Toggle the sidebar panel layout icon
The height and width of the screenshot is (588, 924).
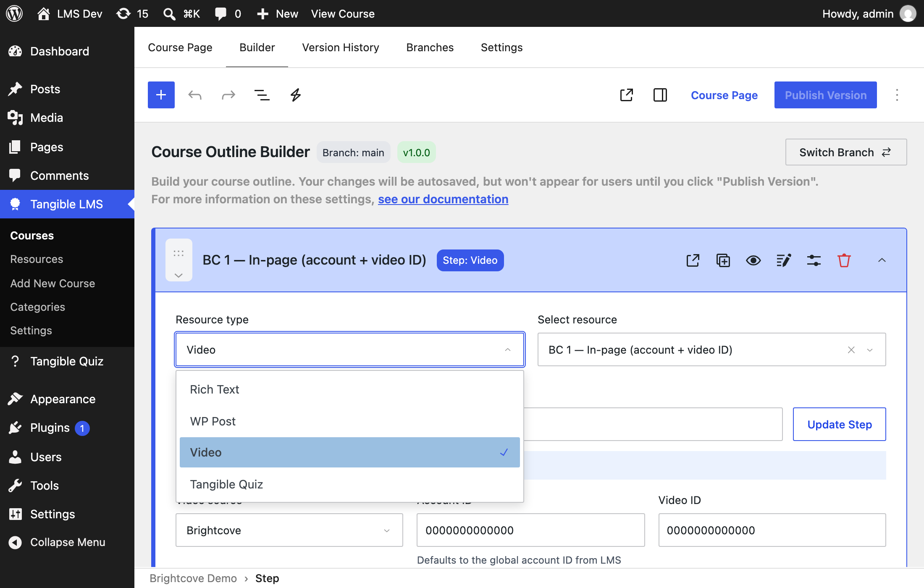(660, 95)
